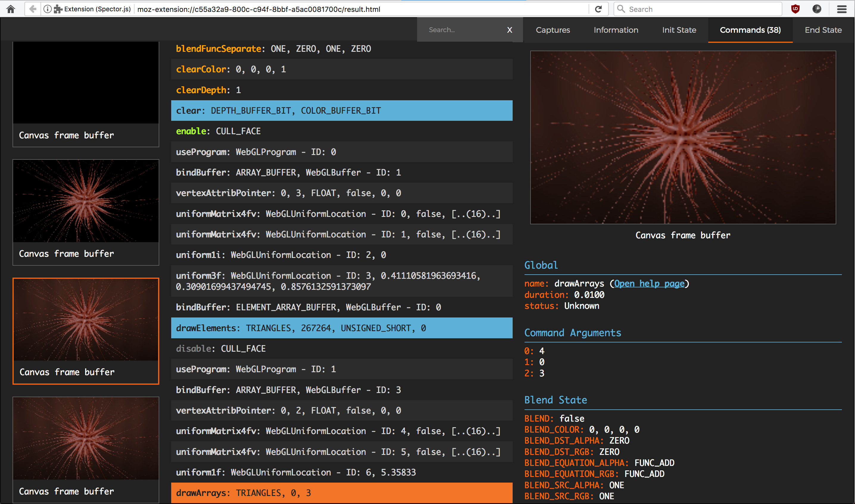Select the clear: DEPTH_BUFFER_BIT command

coord(341,110)
